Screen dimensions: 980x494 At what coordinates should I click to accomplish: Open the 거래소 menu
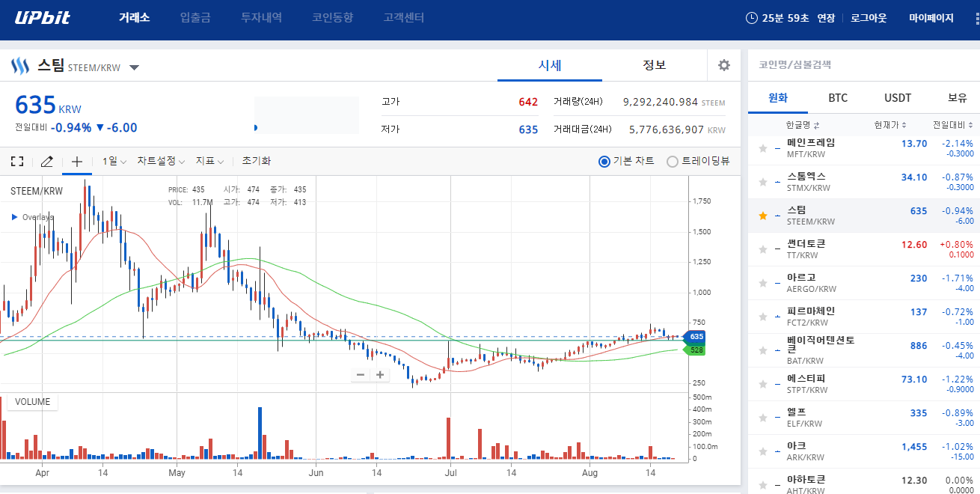tap(135, 18)
